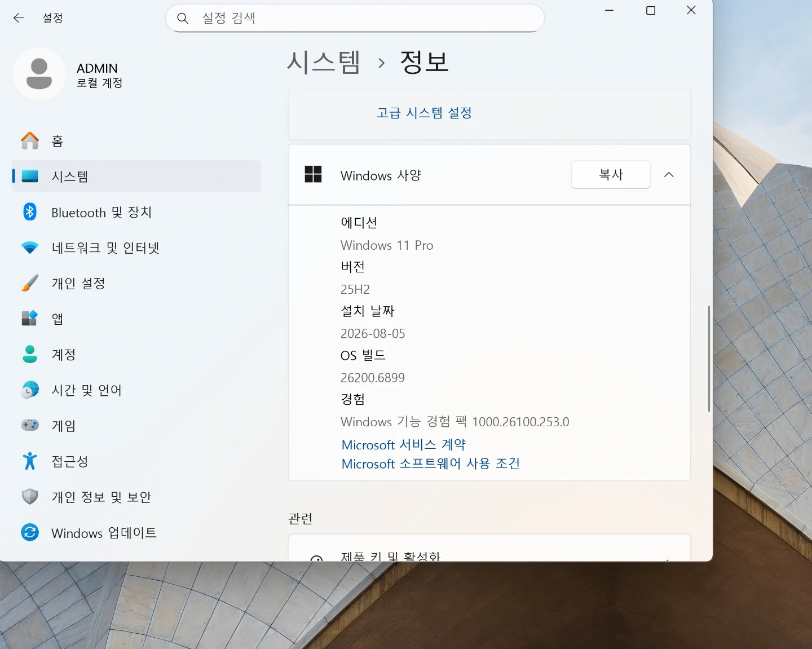Go to 네트워크 및 인터넷
This screenshot has height=649, width=812.
pyautogui.click(x=136, y=248)
